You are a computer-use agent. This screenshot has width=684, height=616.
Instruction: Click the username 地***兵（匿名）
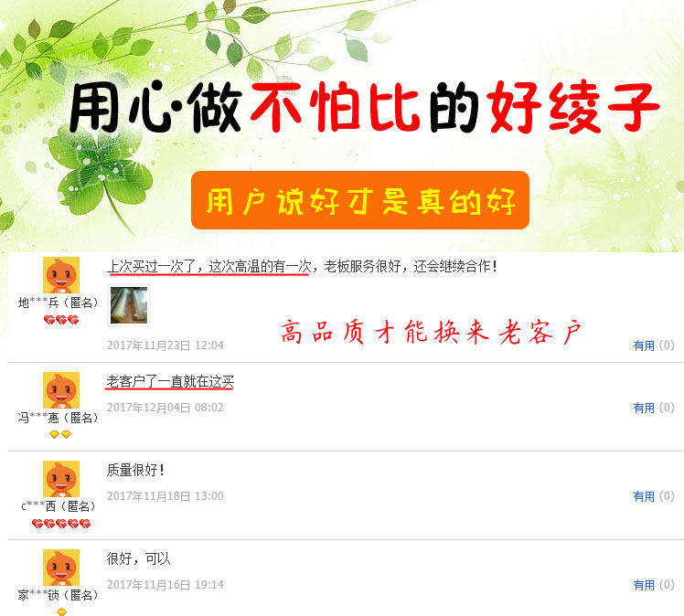[58, 303]
